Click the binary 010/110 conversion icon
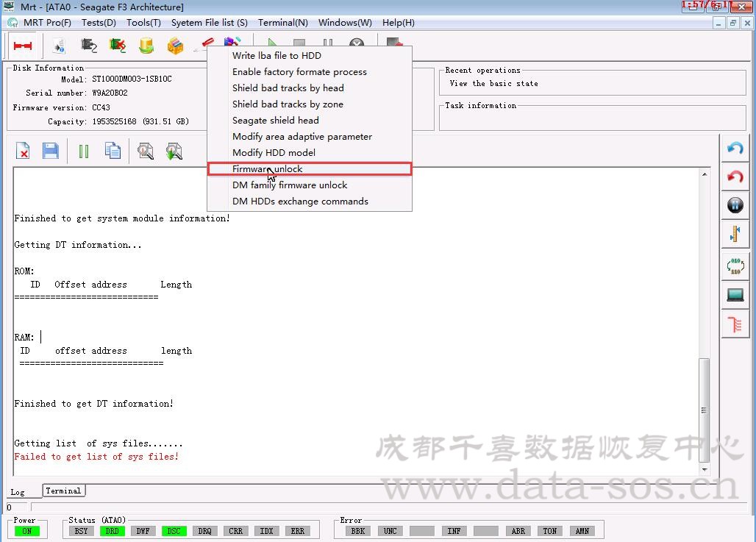The height and width of the screenshot is (542, 756). click(x=735, y=266)
